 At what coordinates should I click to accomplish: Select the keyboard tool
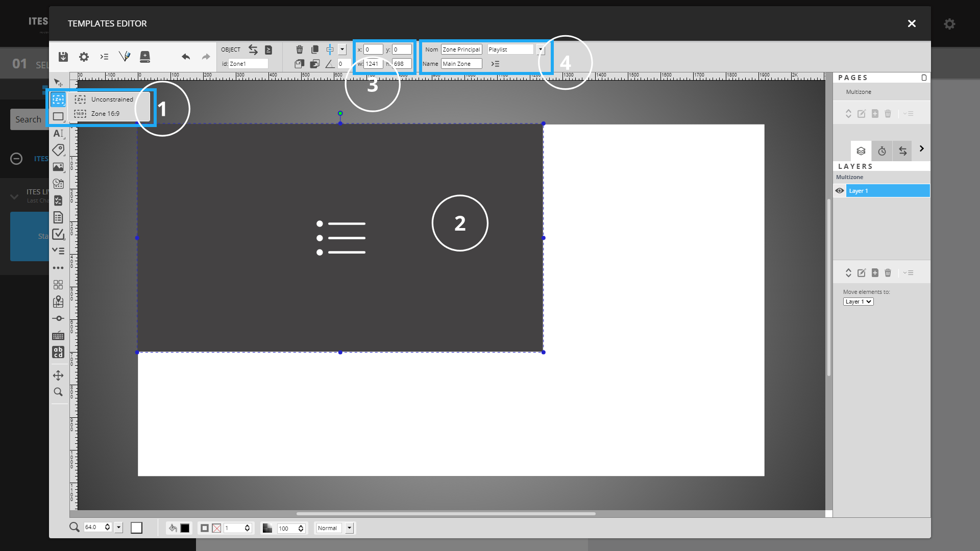click(58, 335)
